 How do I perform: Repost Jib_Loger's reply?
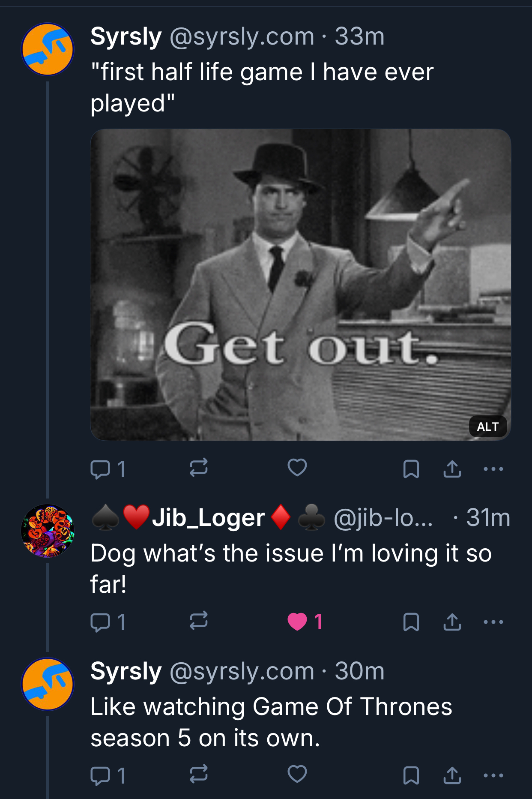[199, 621]
